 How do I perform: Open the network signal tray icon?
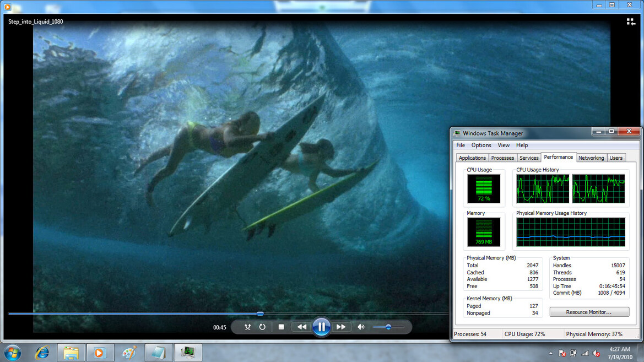click(x=585, y=353)
